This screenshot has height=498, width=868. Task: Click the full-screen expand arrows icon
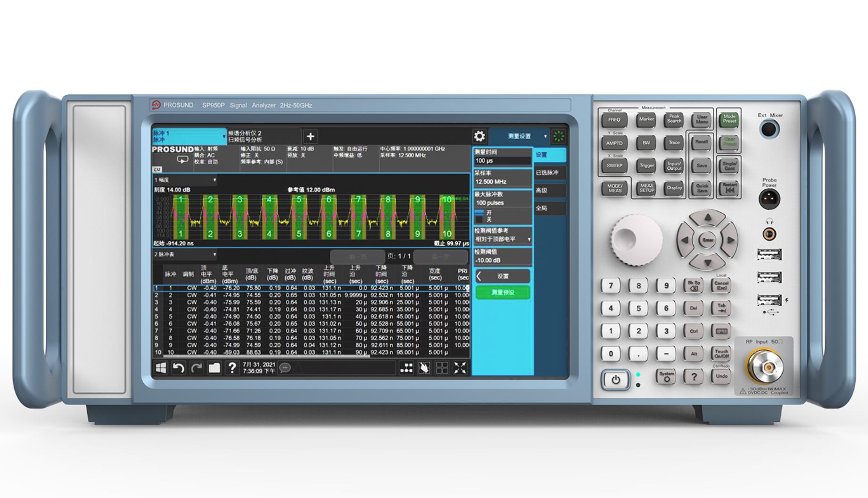tap(460, 368)
